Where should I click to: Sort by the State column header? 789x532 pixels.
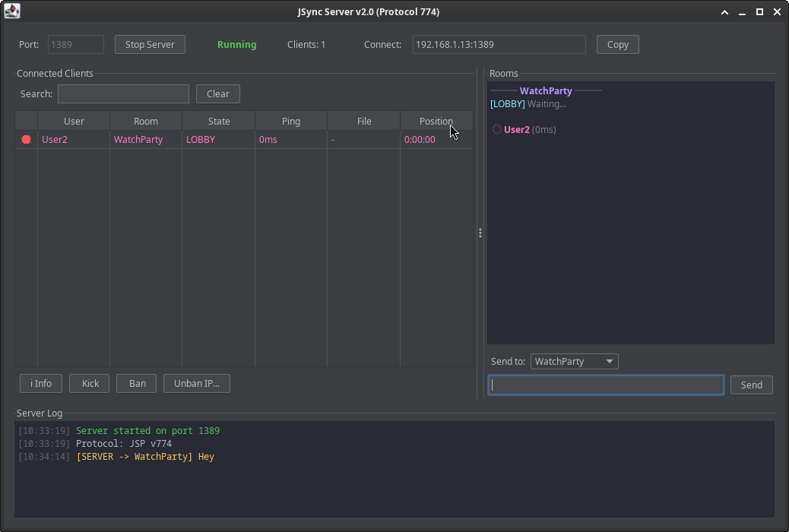pos(219,122)
